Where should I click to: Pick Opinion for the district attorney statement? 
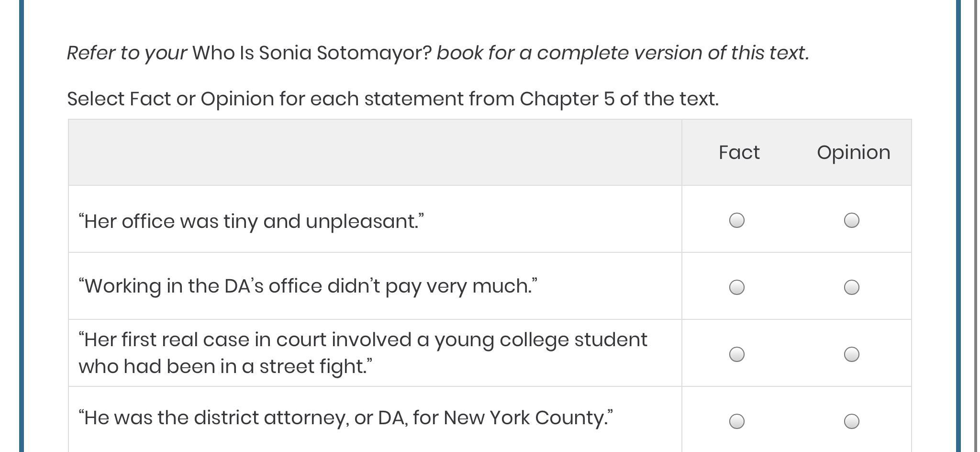[x=851, y=421]
